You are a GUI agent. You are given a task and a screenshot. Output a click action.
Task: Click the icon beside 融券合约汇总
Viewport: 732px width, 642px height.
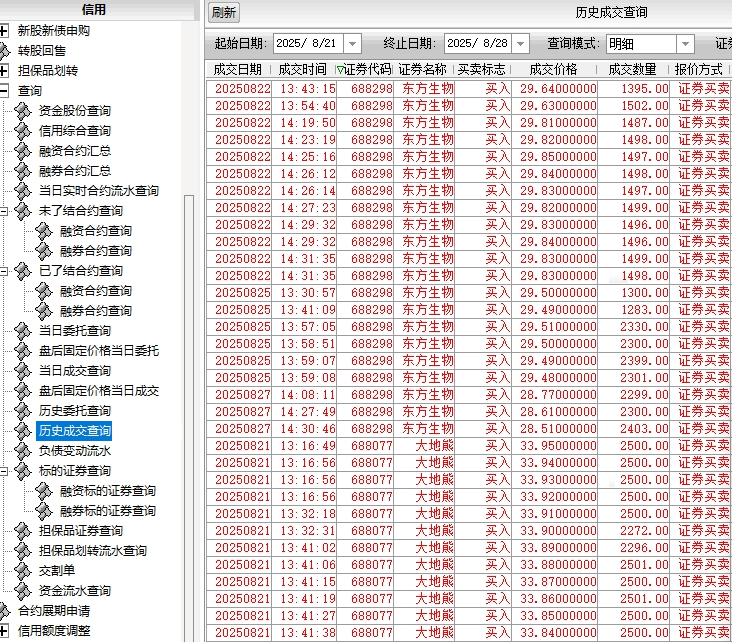click(x=22, y=171)
